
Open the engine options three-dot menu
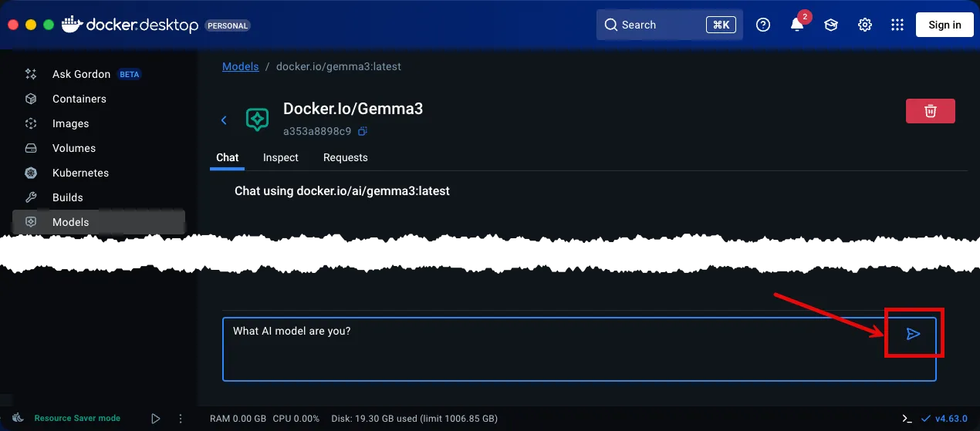point(181,419)
